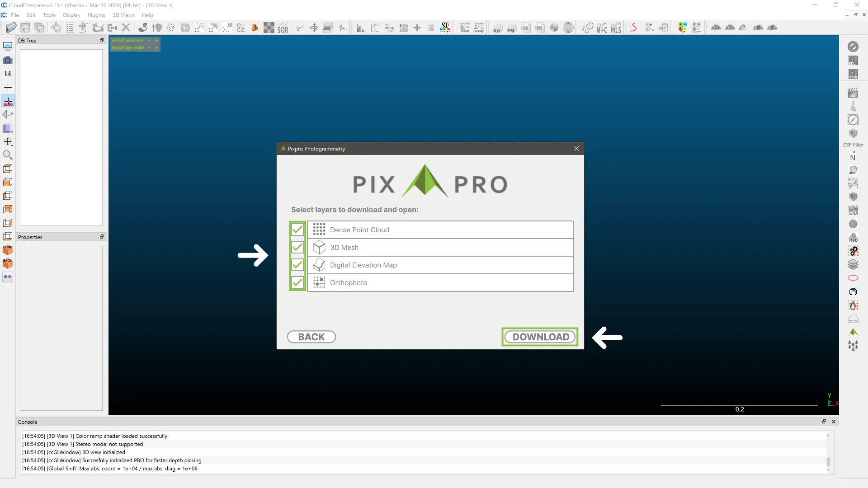Click the red ellipse plugin icon
The width and height of the screenshot is (868, 488).
[x=853, y=278]
